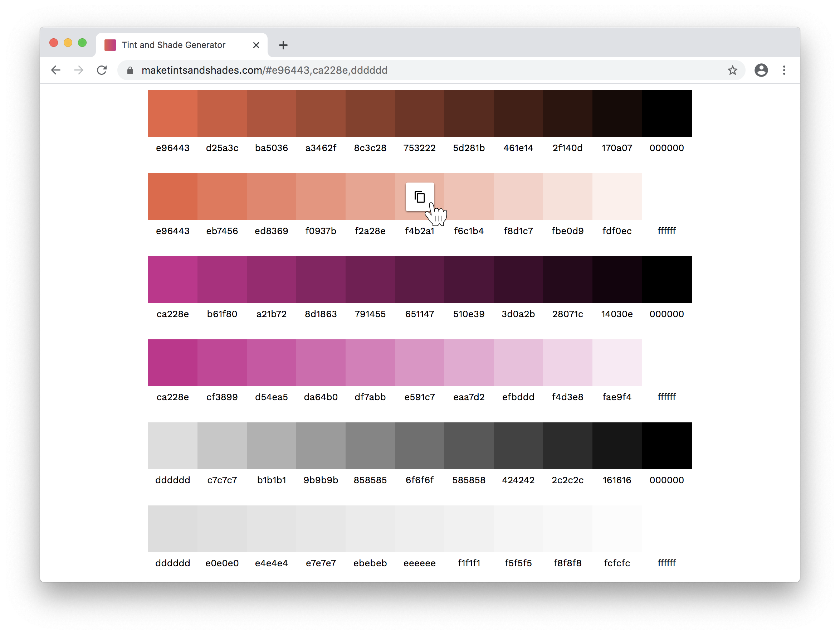Click the browser back arrow

click(56, 70)
